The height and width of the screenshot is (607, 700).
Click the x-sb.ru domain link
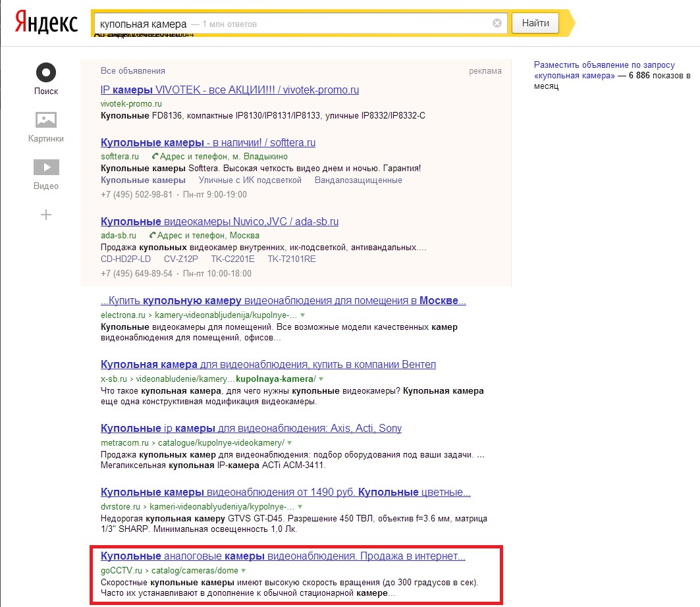tap(113, 379)
